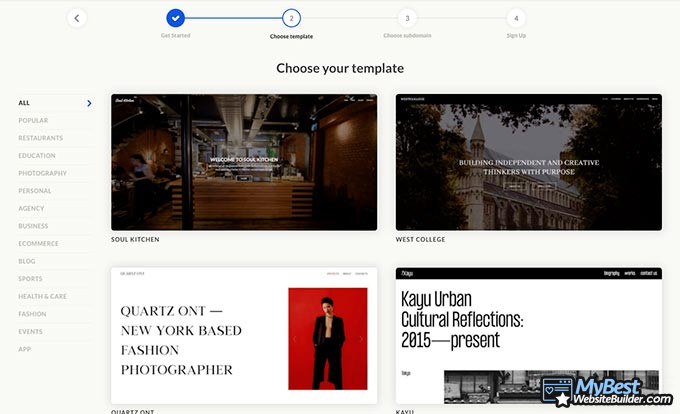Click the Get Started step label
680x414 pixels.
pos(176,36)
